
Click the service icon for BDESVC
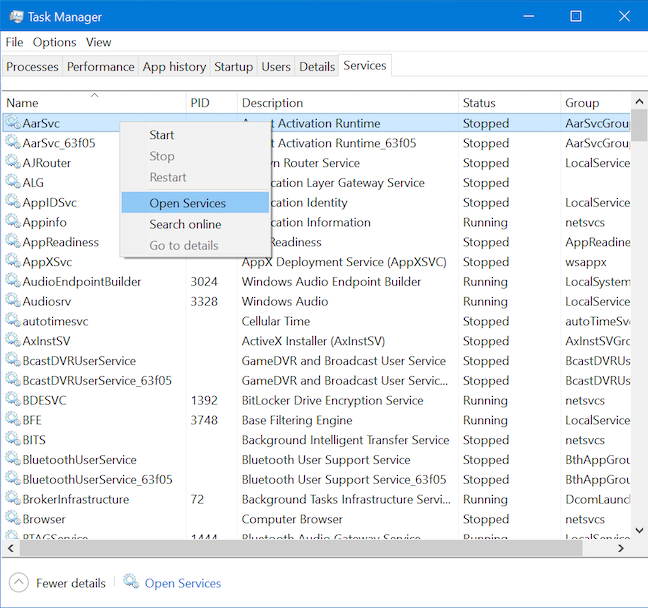click(13, 400)
